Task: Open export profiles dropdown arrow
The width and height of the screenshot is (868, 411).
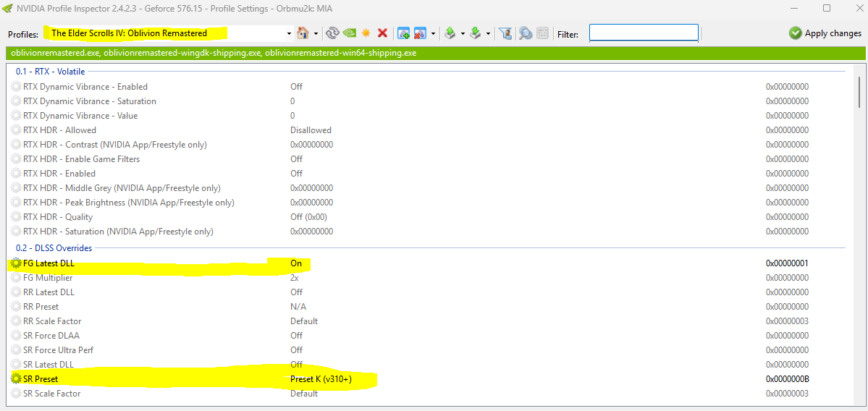Action: (463, 34)
